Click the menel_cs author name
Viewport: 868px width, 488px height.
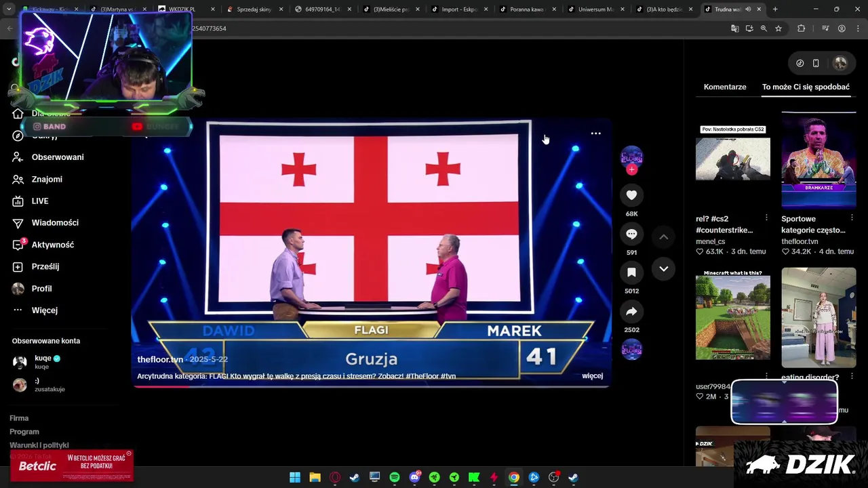pos(710,241)
